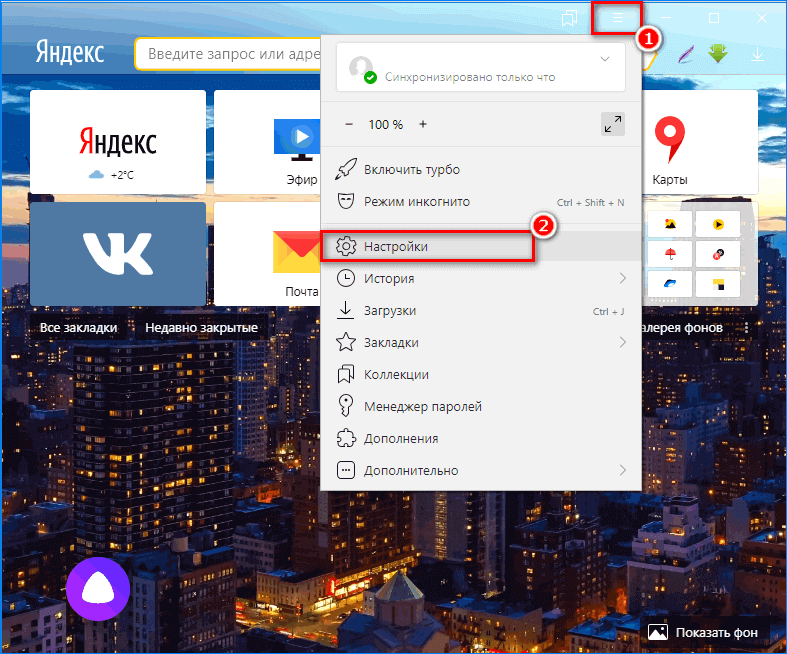Expand the sync profile dropdown chevron

pos(605,59)
